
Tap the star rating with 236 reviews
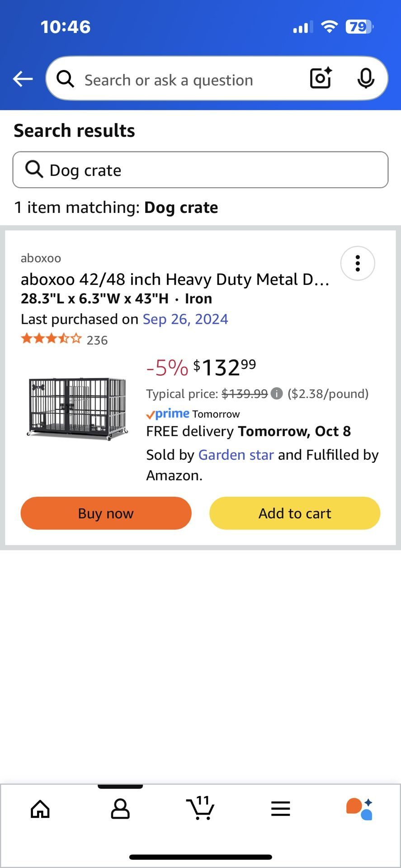coord(64,340)
